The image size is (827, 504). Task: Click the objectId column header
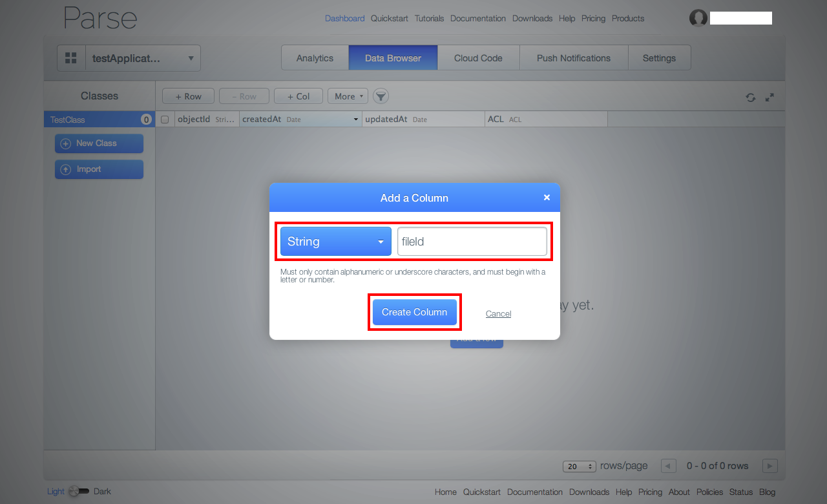coord(207,120)
